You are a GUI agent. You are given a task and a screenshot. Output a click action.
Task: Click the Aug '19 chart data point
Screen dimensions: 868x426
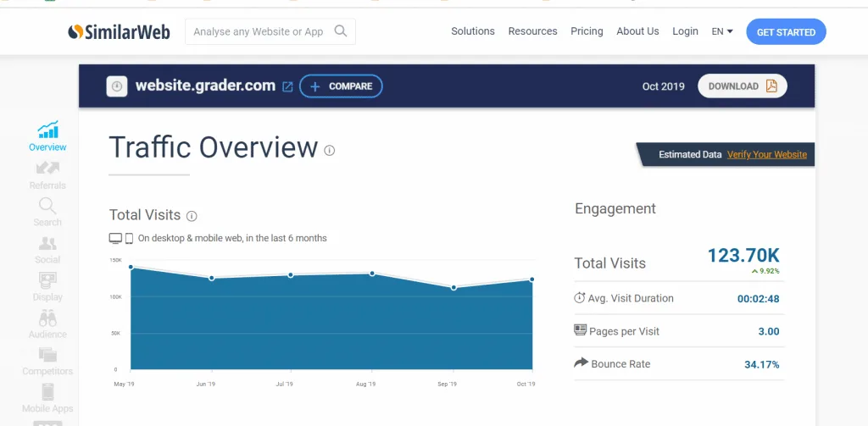click(372, 274)
